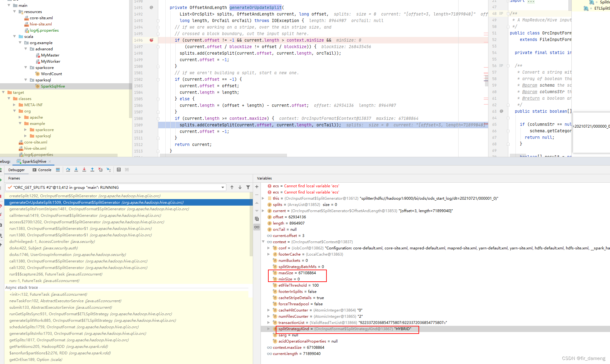
Task: Open the Evaluate Expression calculator icon
Action: pos(119,170)
